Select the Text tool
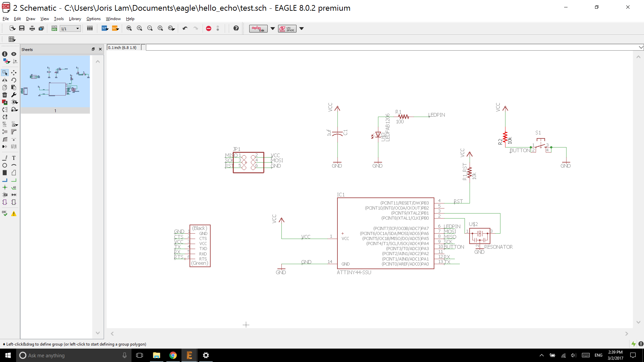The image size is (644, 362). (14, 158)
